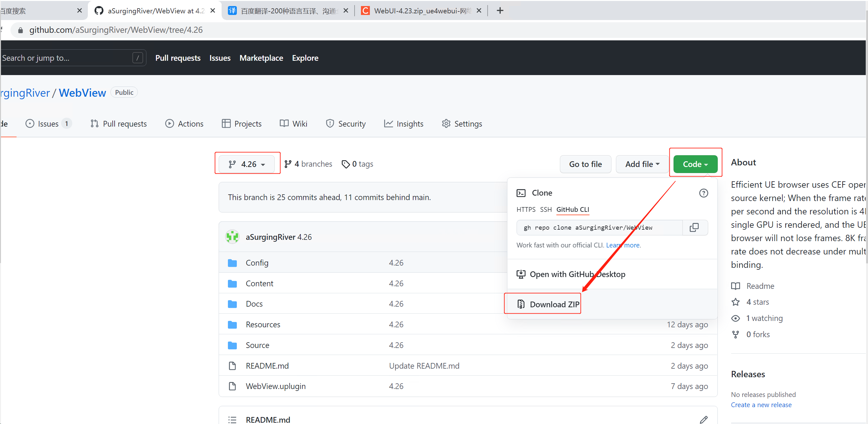868x424 pixels.
Task: Open aSurgingRiver avatar in commit row
Action: 232,237
